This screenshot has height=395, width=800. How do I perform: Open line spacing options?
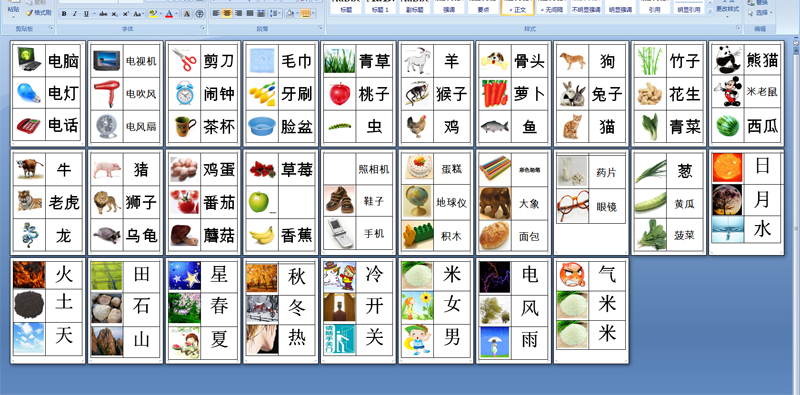[275, 13]
